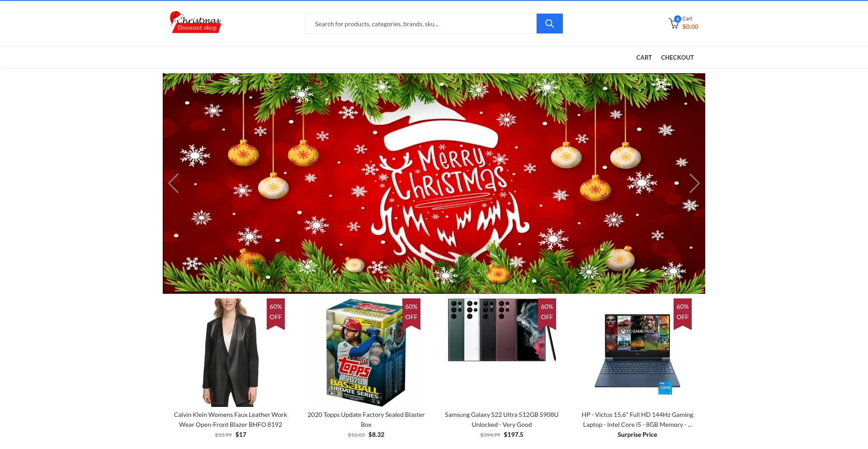Open HP Victus Gaming Laptop title link
Screen dimensions: 868x449
point(637,420)
